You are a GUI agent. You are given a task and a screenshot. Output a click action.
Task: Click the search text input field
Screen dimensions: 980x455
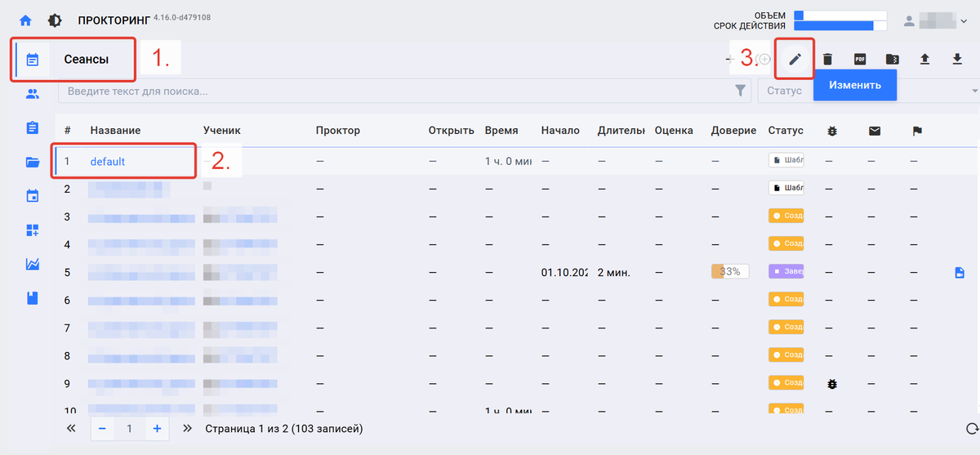pyautogui.click(x=392, y=91)
